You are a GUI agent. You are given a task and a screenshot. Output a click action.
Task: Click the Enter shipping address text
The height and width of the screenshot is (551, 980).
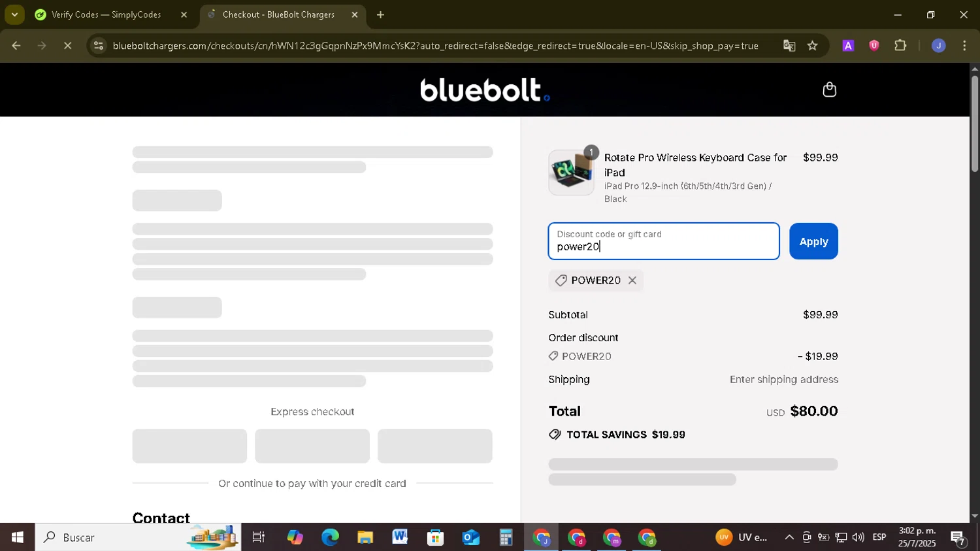(x=783, y=380)
